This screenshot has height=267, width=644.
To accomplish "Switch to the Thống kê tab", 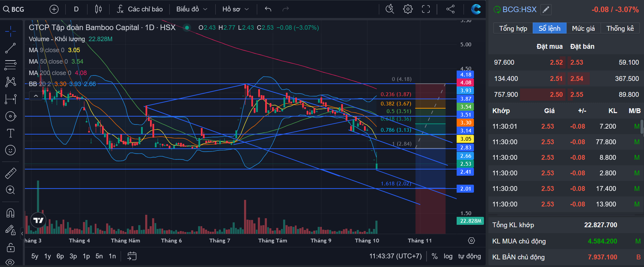I will (x=620, y=28).
